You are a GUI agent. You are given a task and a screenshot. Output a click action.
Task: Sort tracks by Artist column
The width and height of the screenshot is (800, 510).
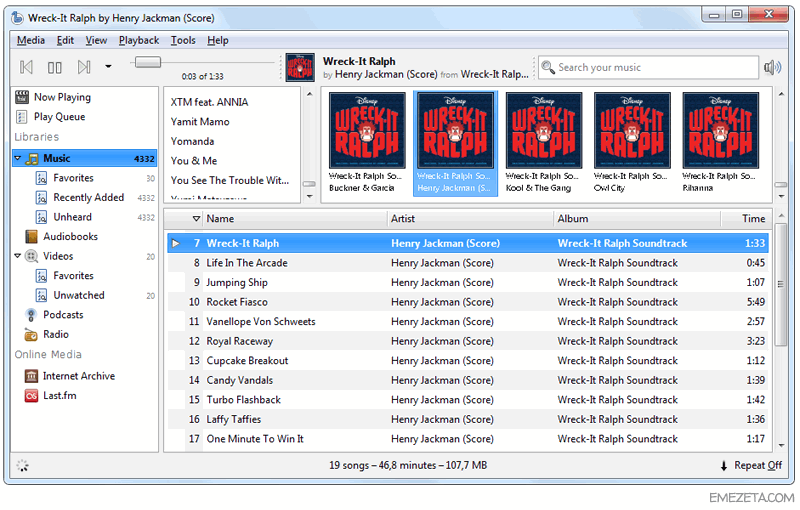470,219
